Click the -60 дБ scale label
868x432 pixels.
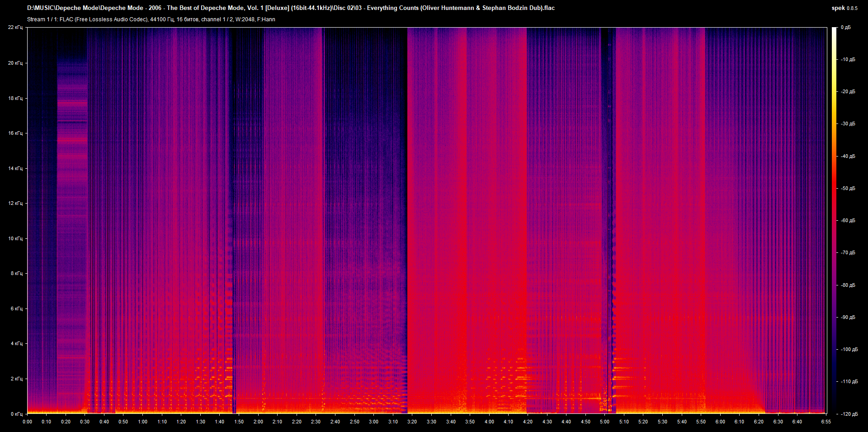[848, 221]
